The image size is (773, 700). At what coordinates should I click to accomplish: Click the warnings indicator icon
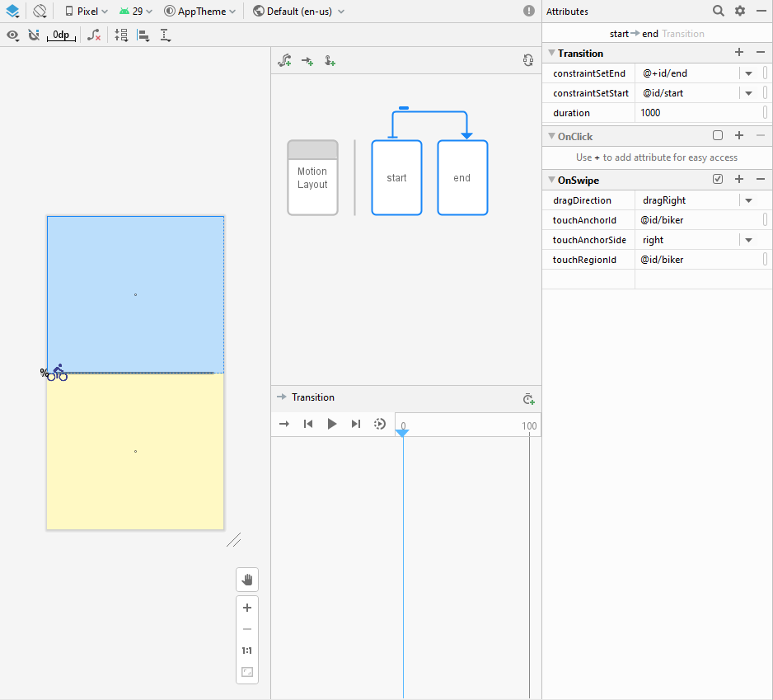(529, 12)
